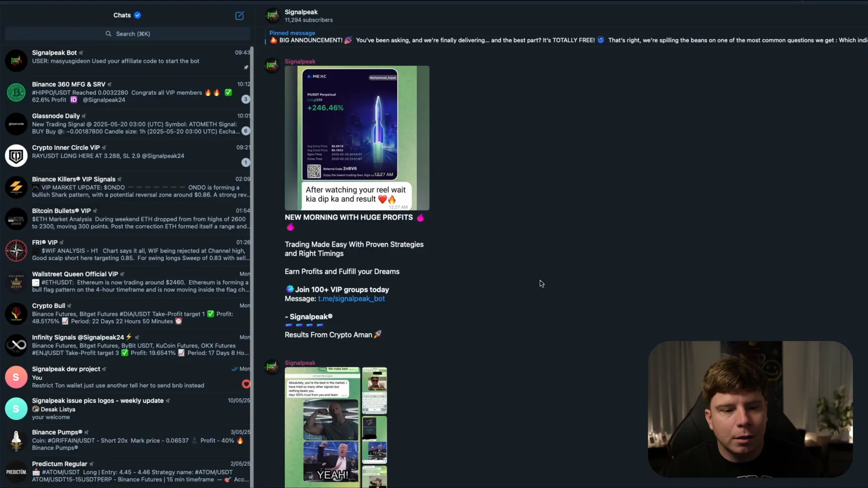Open the Predictum Regular chat
Image resolution: width=868 pixels, height=488 pixels.
click(127, 472)
